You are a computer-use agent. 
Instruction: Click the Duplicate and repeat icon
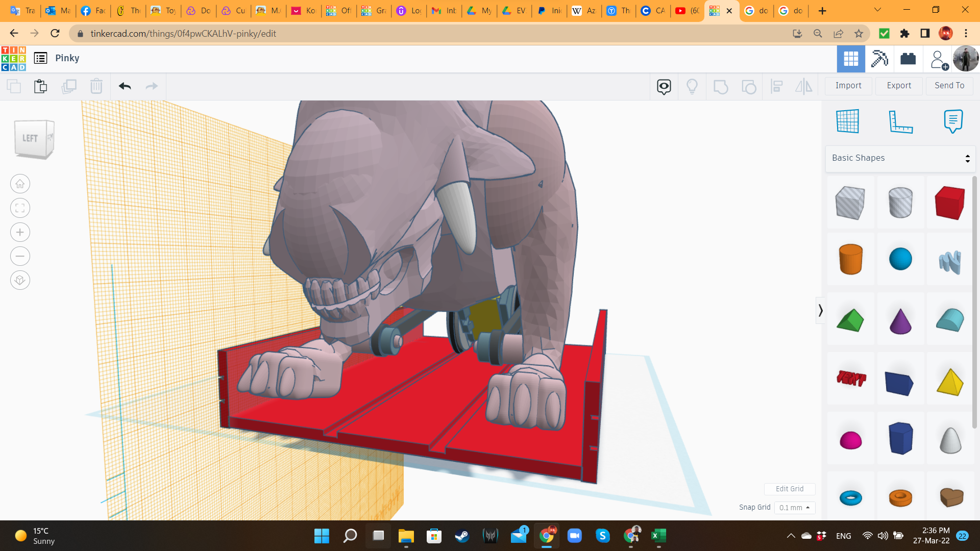point(69,86)
